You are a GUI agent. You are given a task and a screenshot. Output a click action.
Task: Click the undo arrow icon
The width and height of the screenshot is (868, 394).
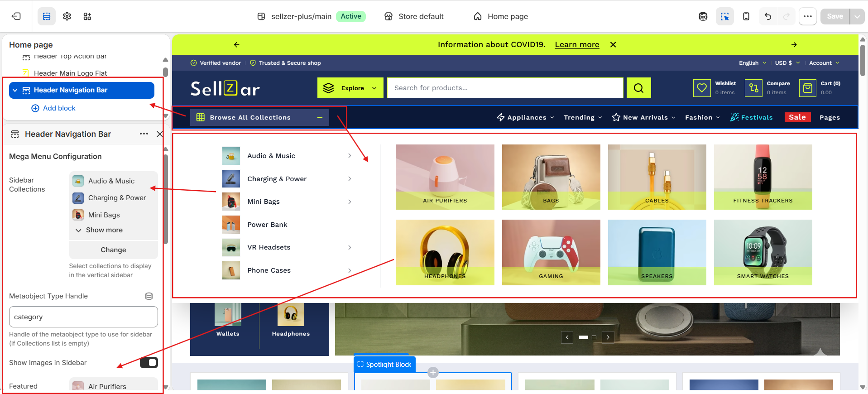coord(768,16)
